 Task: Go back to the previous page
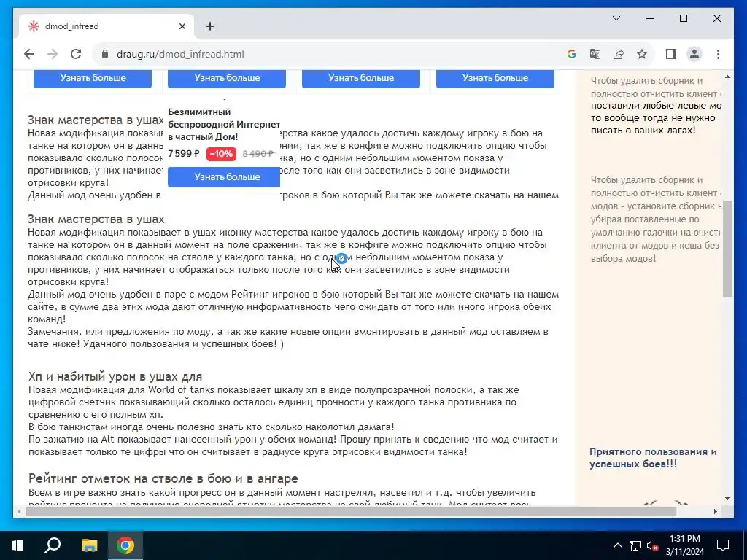pyautogui.click(x=29, y=54)
